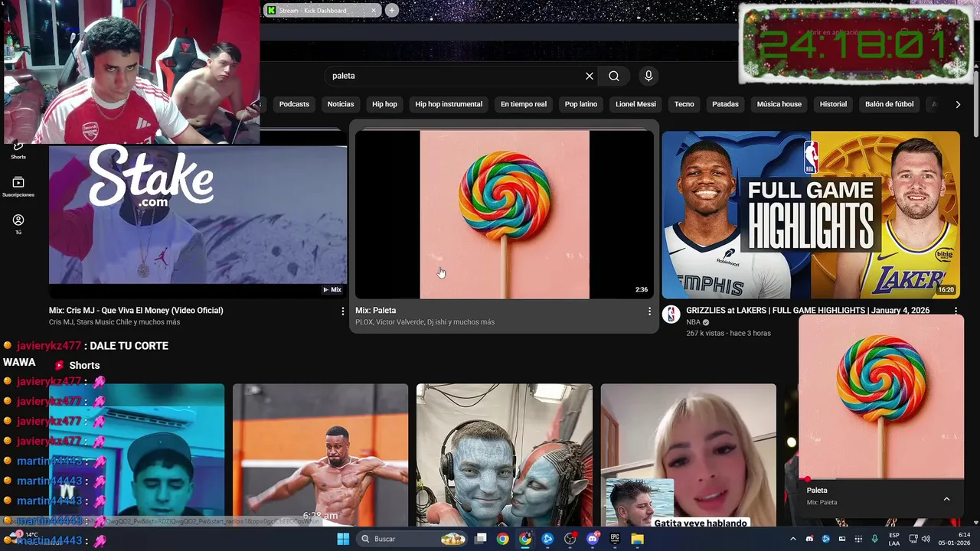Open the Suscripciones sidebar icon

(x=18, y=187)
